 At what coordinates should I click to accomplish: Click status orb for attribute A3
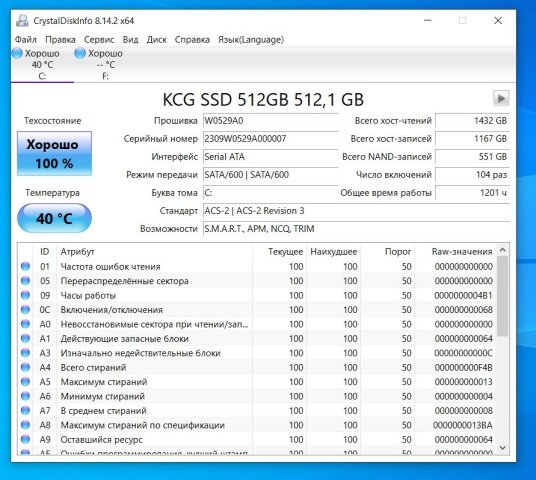25,352
